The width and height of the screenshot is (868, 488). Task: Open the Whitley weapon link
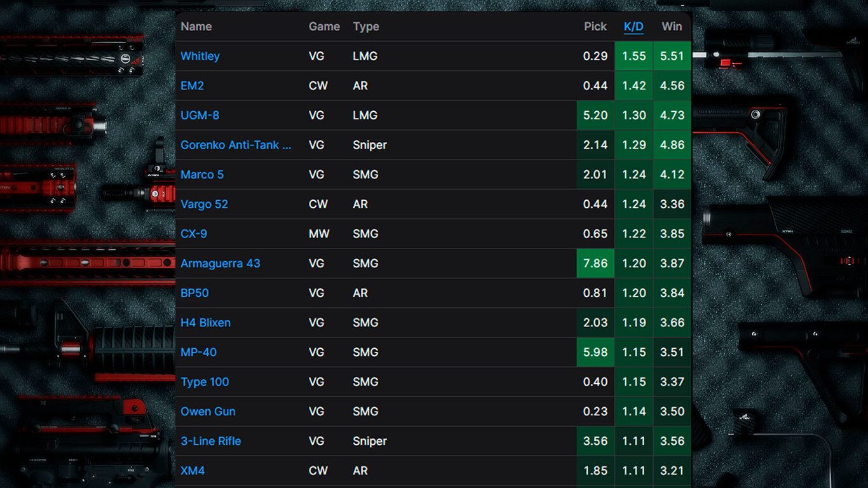click(200, 56)
